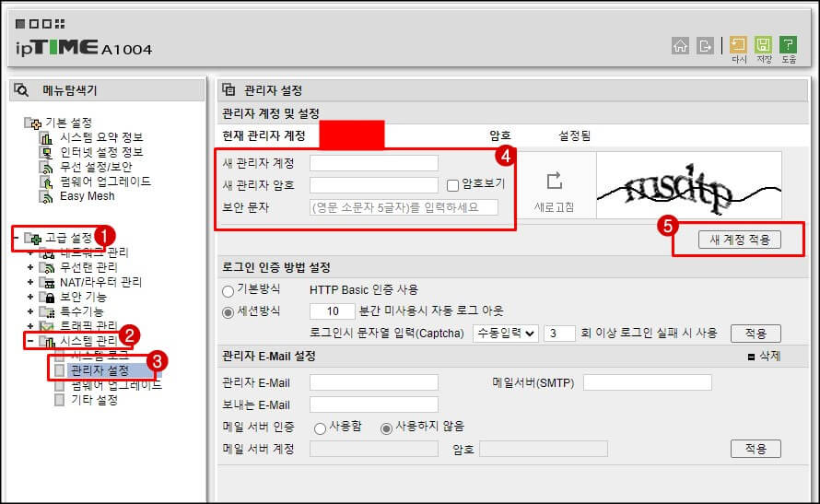
Task: Click the 메일서버(SMTP) input field
Action: tap(648, 382)
